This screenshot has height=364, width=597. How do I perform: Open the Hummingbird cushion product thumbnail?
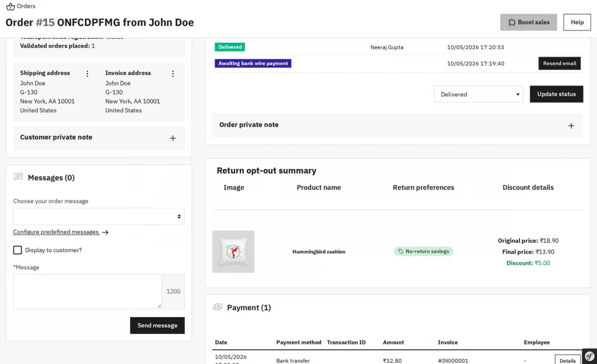coord(233,252)
